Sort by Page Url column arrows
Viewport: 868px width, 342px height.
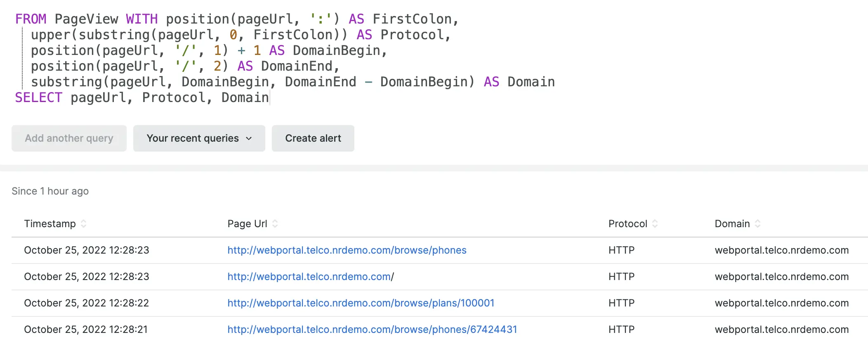click(275, 224)
